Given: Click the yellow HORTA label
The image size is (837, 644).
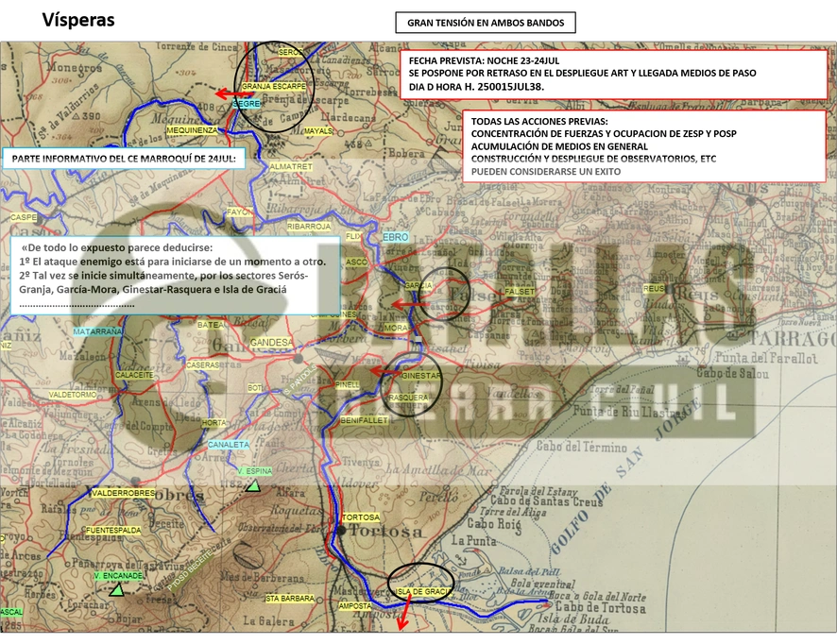Looking at the screenshot, I should [x=214, y=423].
